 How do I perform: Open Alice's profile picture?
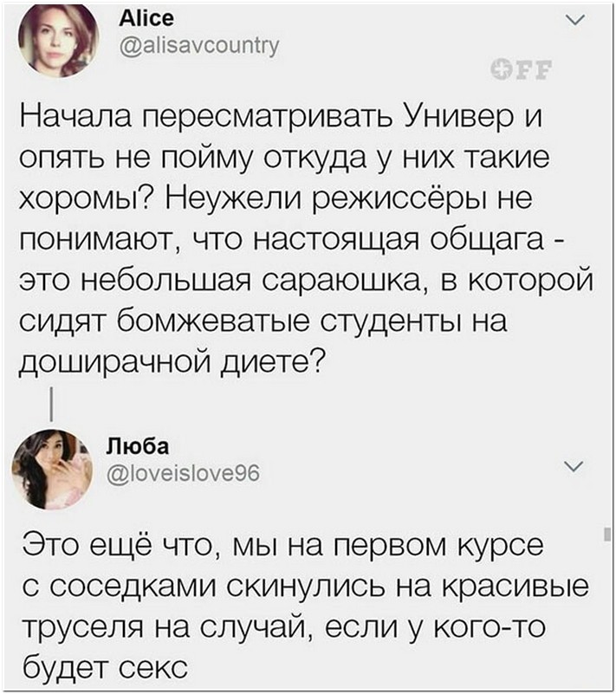(58, 41)
